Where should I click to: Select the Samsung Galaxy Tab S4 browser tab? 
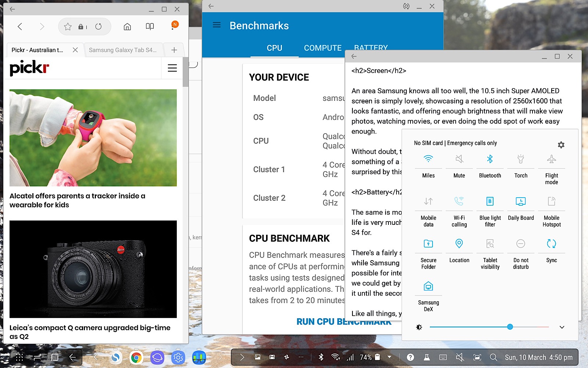[x=123, y=50]
